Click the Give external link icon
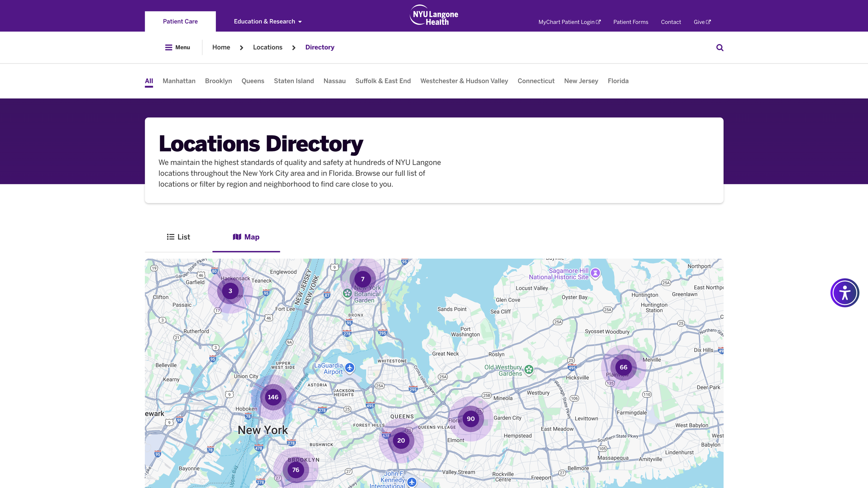The image size is (868, 488). [x=708, y=22]
